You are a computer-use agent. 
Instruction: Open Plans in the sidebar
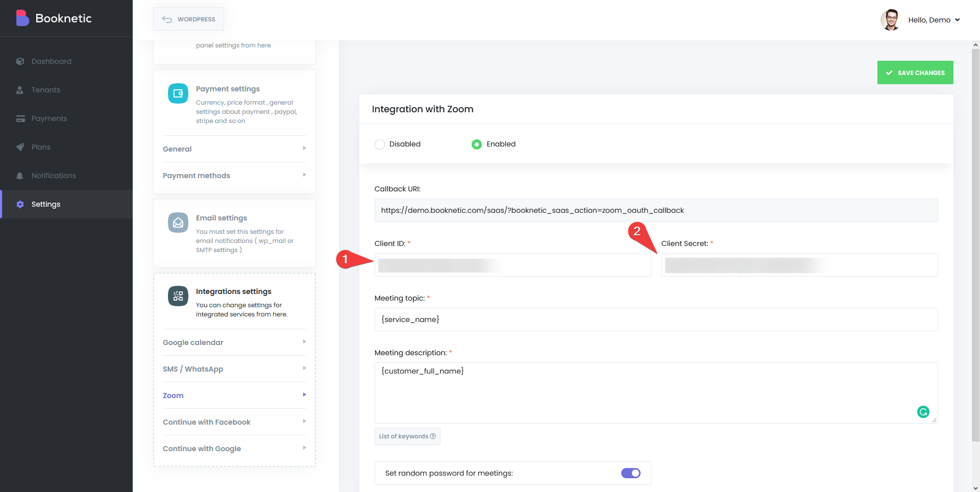tap(66, 147)
